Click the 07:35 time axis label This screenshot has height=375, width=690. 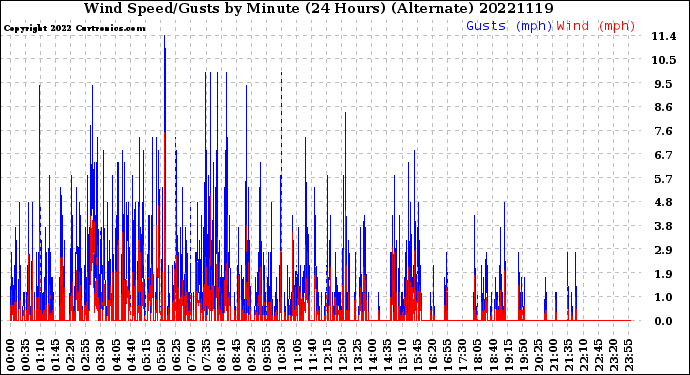click(206, 354)
